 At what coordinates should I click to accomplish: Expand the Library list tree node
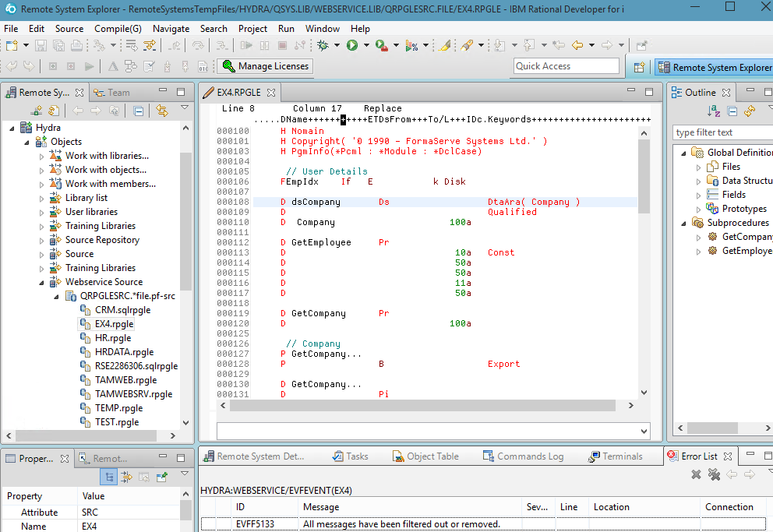click(42, 198)
